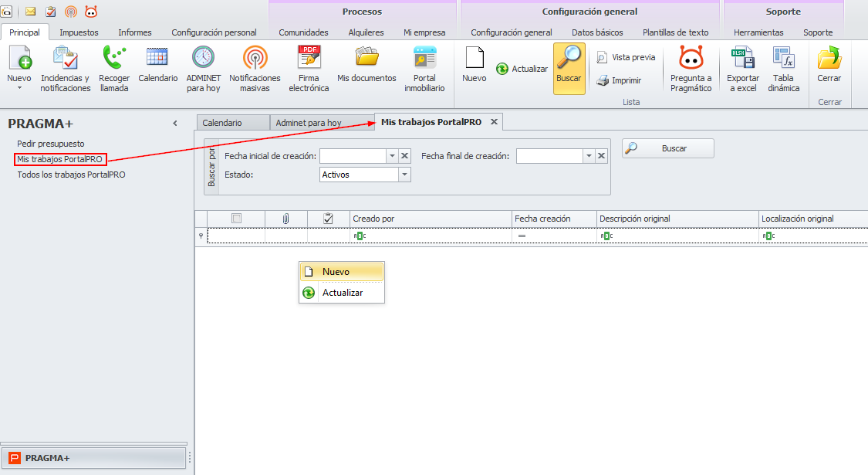Click the PRAGMA+ bottom navigation button
The height and width of the screenshot is (475, 868).
tap(93, 458)
